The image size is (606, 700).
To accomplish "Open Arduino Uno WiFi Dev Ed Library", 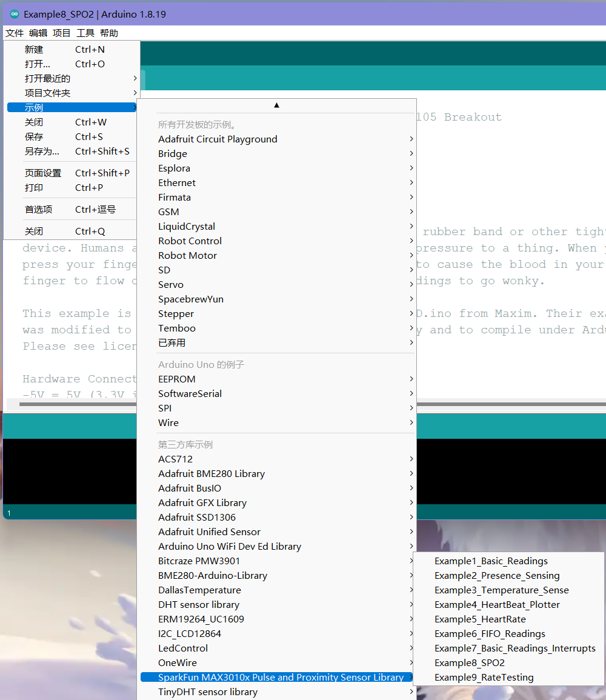I will pyautogui.click(x=277, y=547).
